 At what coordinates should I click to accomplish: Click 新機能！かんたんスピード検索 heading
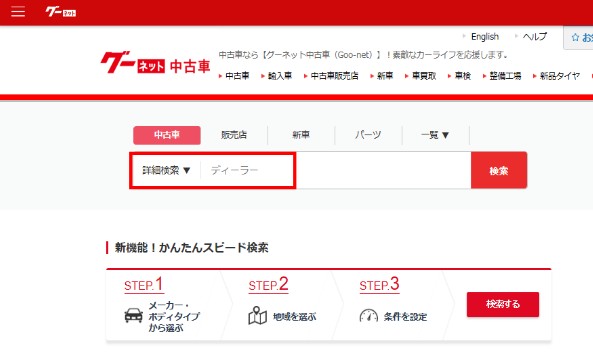[191, 248]
